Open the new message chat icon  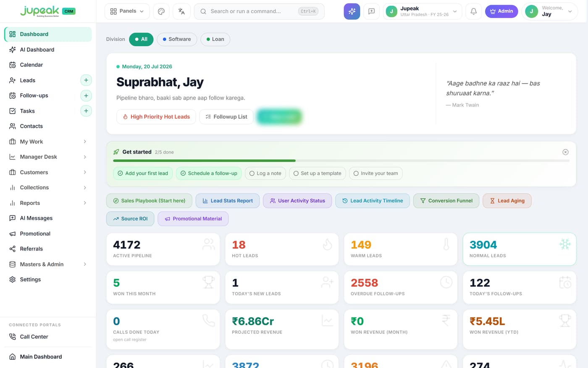pyautogui.click(x=372, y=11)
